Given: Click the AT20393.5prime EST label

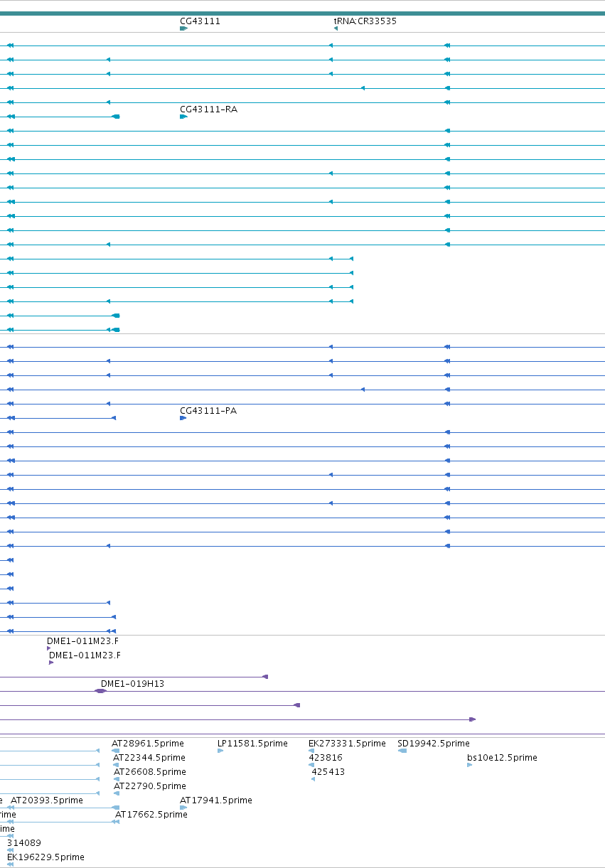Looking at the screenshot, I should tap(47, 800).
